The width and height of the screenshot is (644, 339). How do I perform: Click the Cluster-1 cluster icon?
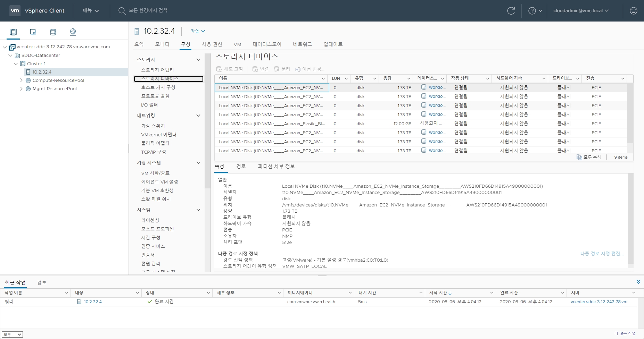23,64
